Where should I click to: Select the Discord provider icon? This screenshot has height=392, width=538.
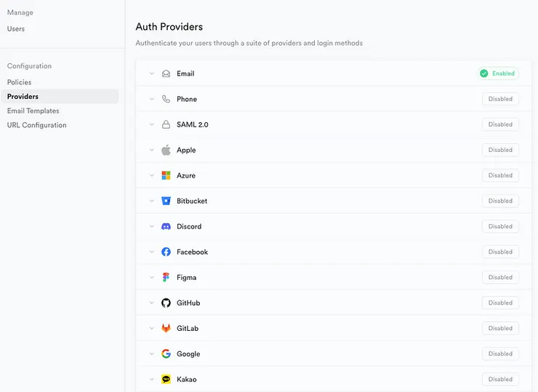166,226
